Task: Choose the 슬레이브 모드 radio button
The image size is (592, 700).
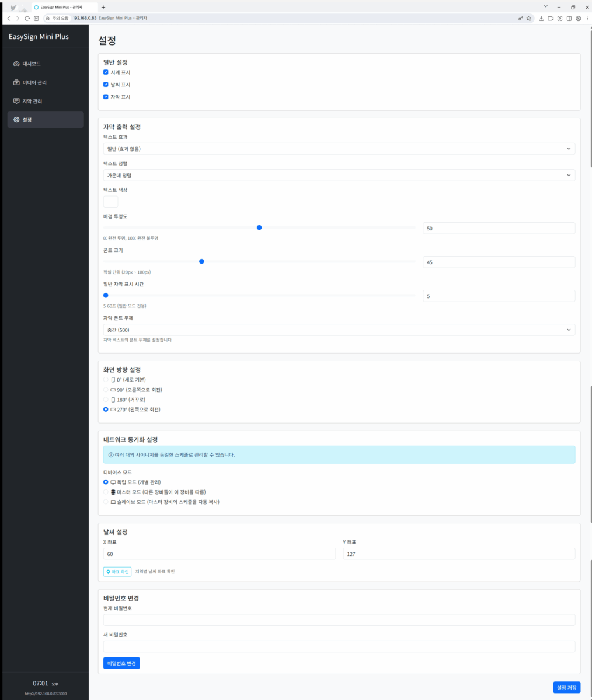Action: [106, 502]
